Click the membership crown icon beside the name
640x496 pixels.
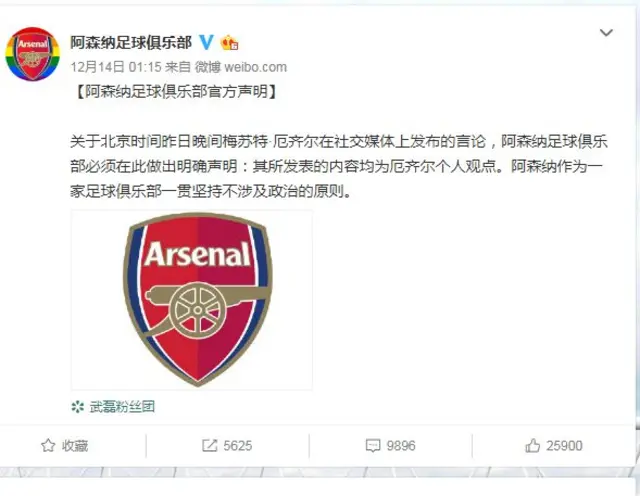coord(230,43)
